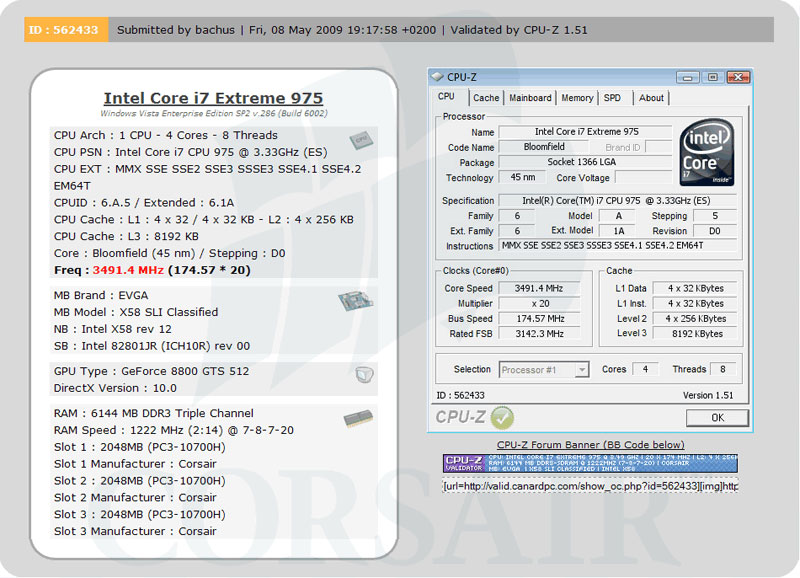
Task: Maximize the CPU-Z window
Action: 712,77
